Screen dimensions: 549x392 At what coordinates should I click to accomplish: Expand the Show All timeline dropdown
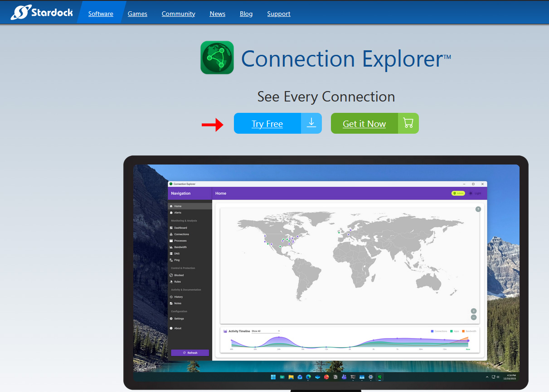(x=266, y=331)
